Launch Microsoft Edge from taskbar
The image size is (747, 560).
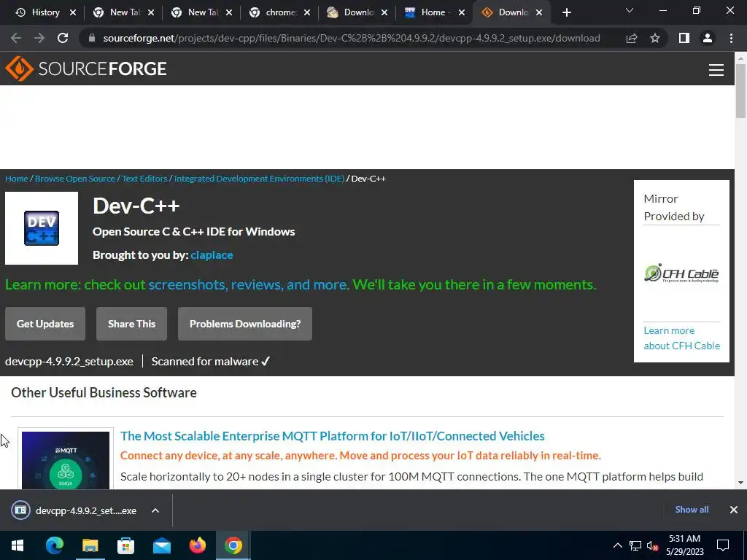(54, 545)
